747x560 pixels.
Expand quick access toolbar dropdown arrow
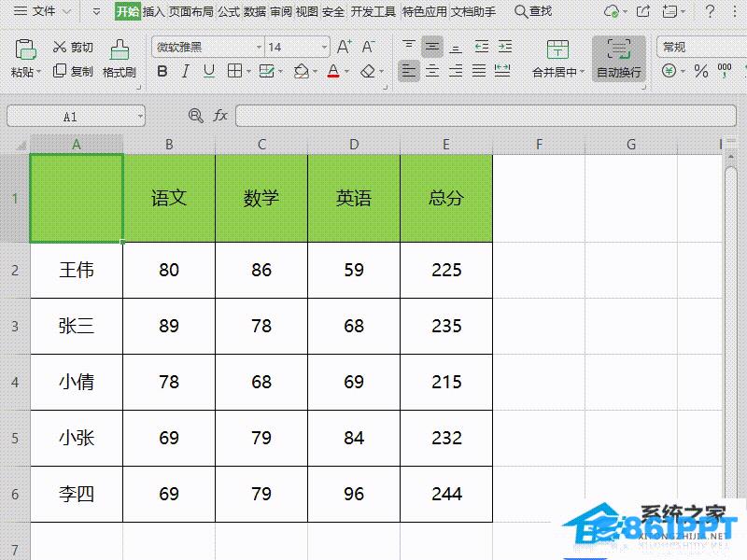[96, 11]
